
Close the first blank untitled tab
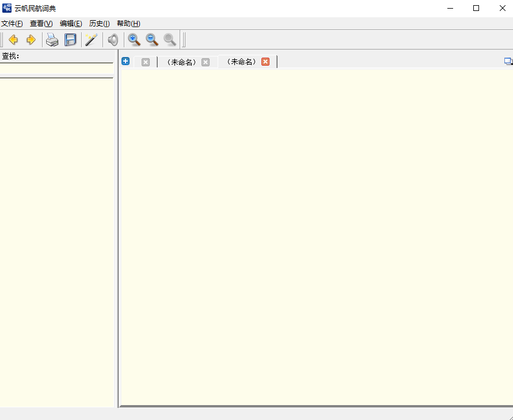click(146, 62)
